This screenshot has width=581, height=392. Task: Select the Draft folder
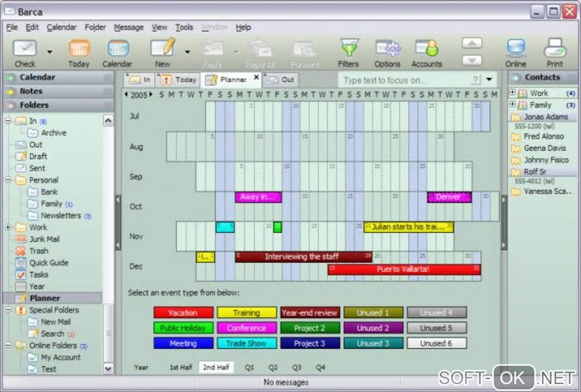tap(38, 156)
